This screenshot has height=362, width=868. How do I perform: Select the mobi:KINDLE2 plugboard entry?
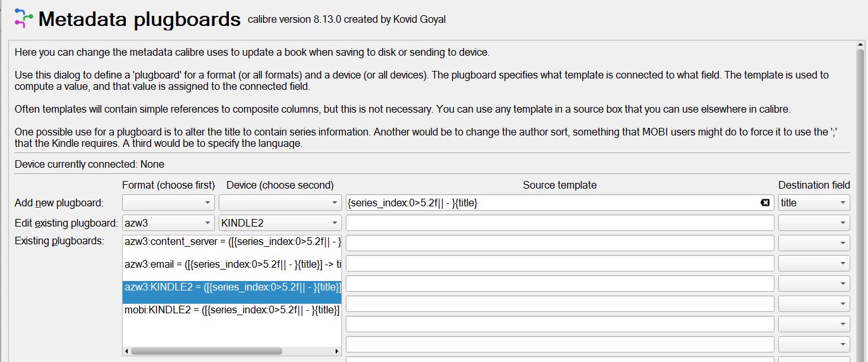point(232,310)
